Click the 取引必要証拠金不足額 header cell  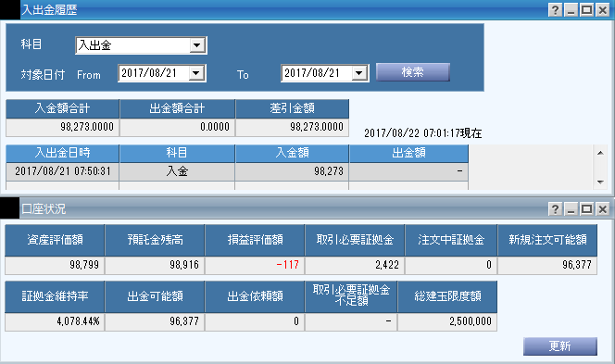click(351, 296)
